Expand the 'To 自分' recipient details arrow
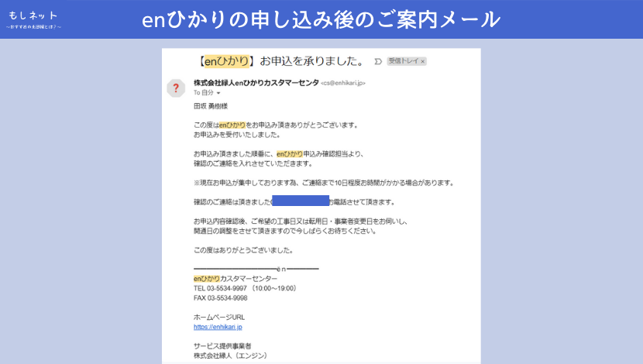The width and height of the screenshot is (643, 364). pos(218,93)
